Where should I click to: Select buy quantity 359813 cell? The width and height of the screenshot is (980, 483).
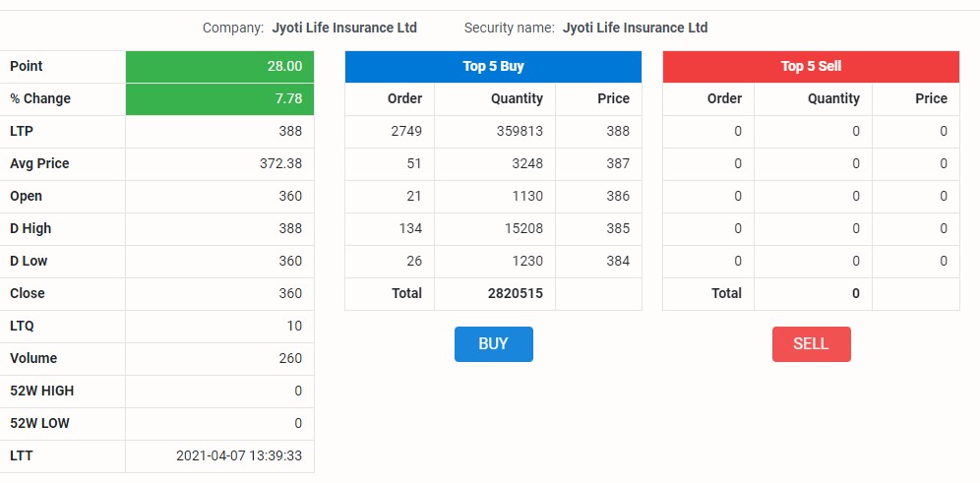[495, 131]
